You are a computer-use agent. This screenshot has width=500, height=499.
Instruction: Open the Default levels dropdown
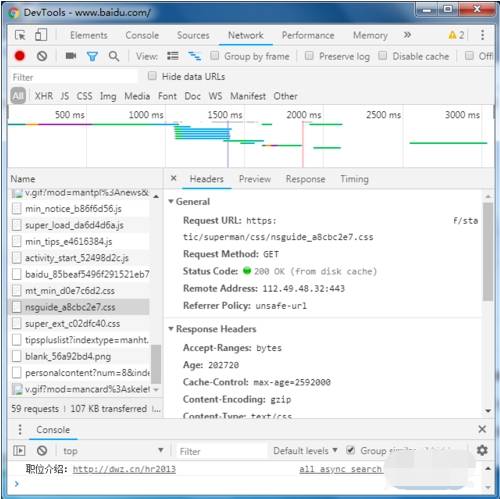[x=305, y=451]
